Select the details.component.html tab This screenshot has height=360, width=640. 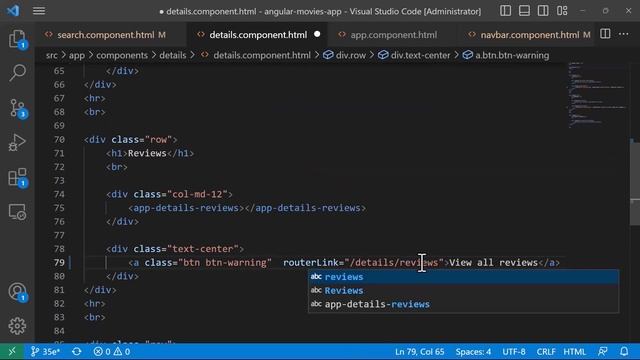tap(258, 35)
